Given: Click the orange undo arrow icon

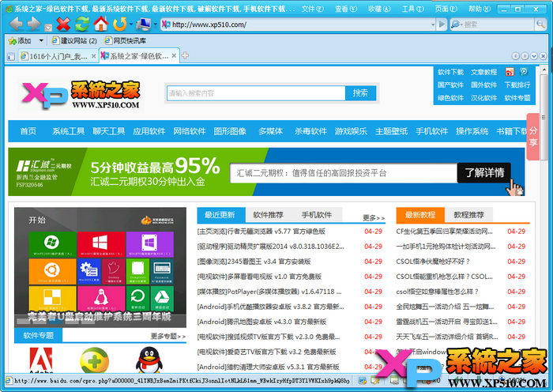Looking at the screenshot, I should coord(120,24).
